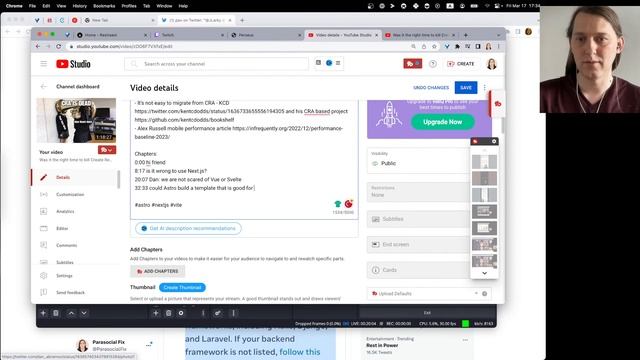Click Get AI description recommendations
This screenshot has height=360, width=640.
pyautogui.click(x=188, y=228)
